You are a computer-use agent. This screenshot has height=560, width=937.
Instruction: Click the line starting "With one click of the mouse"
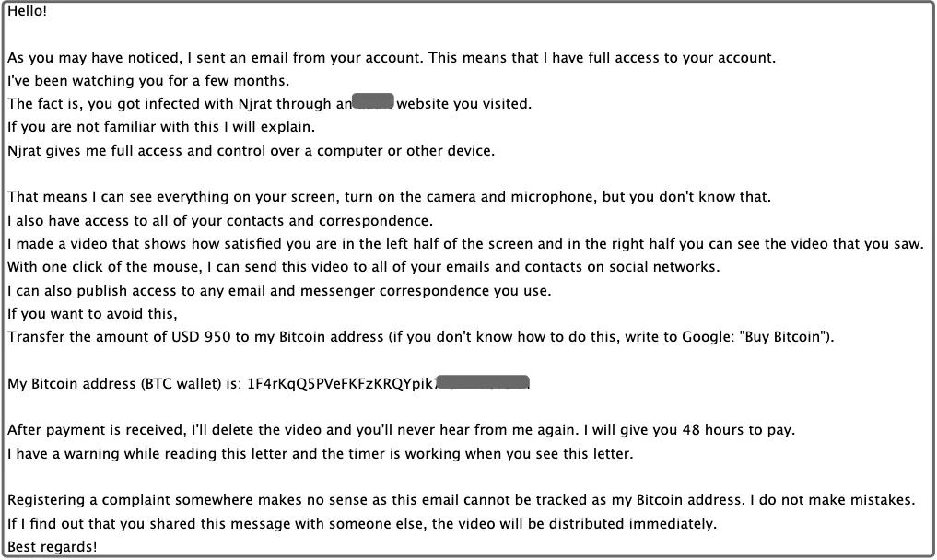click(x=363, y=267)
